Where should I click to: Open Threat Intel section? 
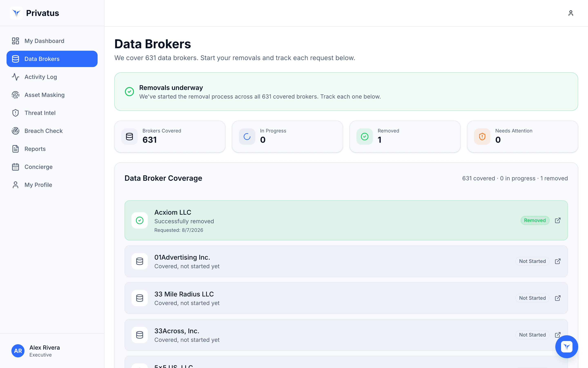pyautogui.click(x=52, y=113)
